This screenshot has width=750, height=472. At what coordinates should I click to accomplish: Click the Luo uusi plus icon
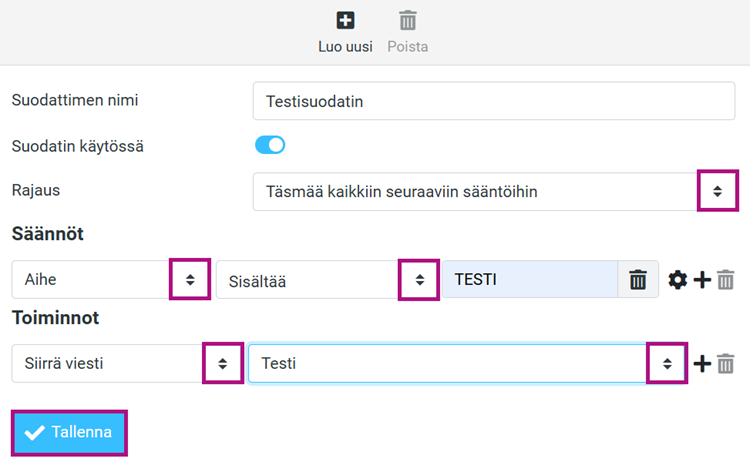pyautogui.click(x=345, y=21)
